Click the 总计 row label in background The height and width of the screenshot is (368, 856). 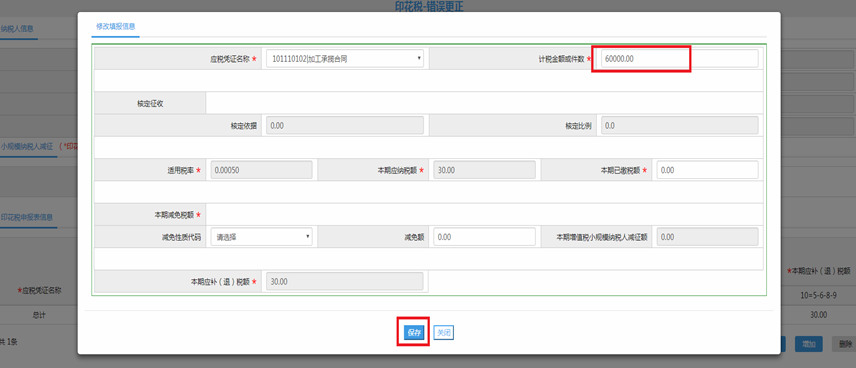click(x=39, y=315)
